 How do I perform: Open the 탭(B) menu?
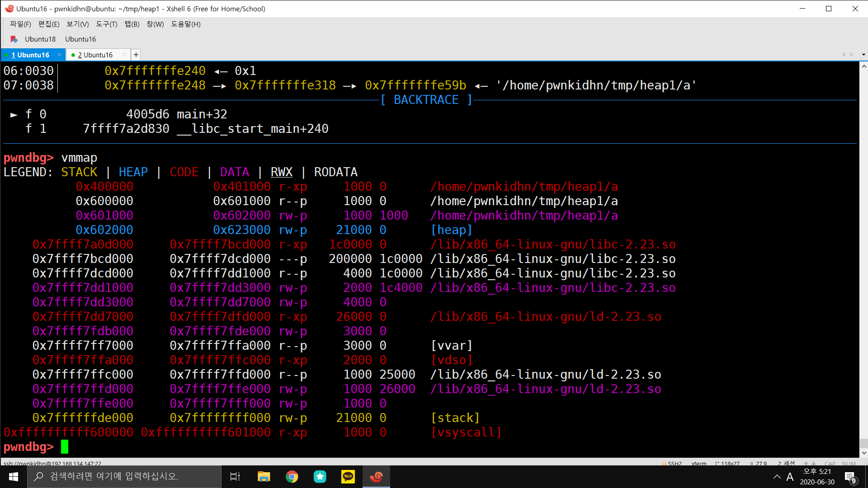pyautogui.click(x=132, y=24)
